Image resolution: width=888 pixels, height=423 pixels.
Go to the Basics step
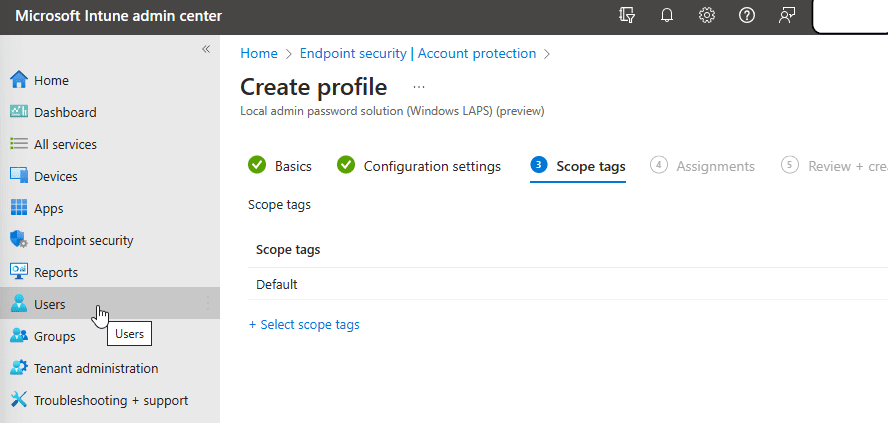coord(280,166)
